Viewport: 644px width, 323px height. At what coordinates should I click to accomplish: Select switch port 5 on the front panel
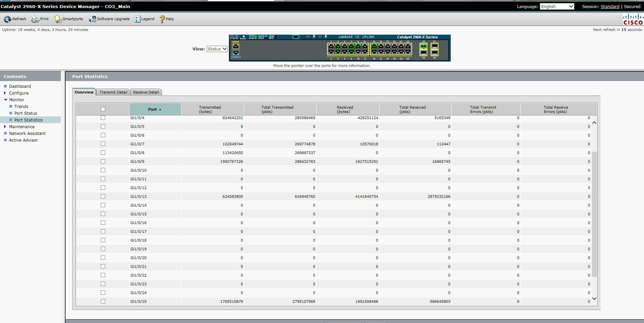click(345, 46)
